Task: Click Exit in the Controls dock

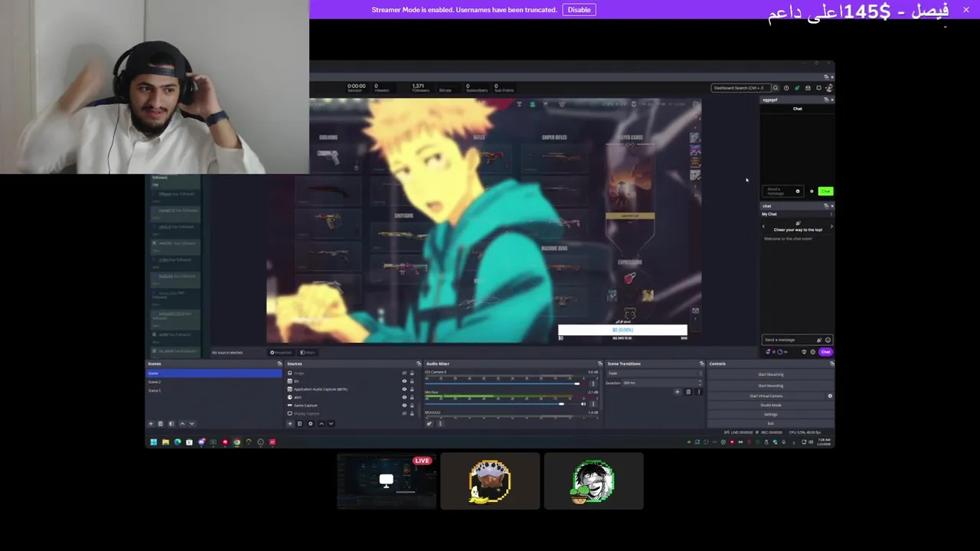Action: (x=770, y=423)
